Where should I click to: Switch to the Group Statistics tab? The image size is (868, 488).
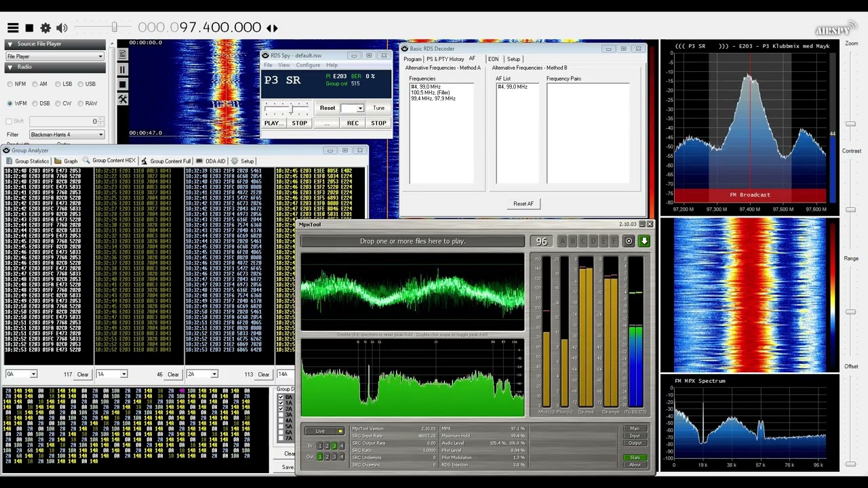[x=28, y=161]
